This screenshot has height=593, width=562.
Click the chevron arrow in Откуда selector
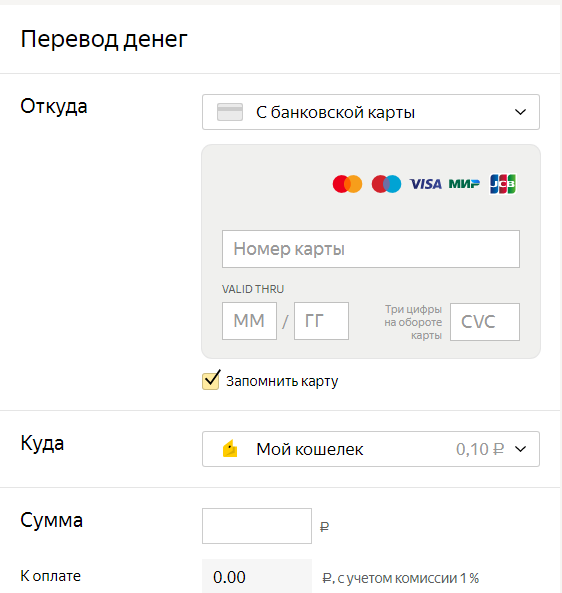coord(520,112)
